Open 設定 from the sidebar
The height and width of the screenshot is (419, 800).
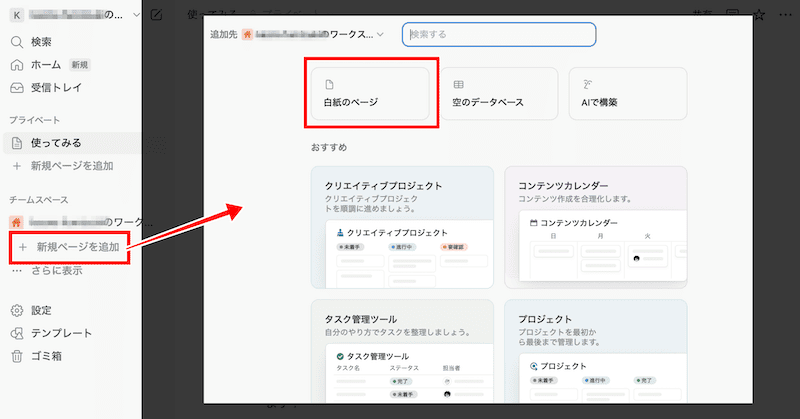pos(41,310)
